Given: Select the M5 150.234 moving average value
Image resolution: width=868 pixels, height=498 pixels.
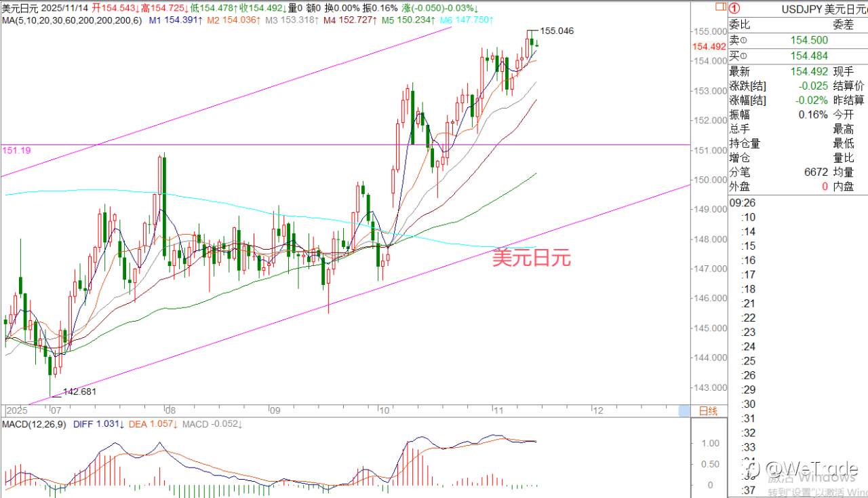Looking at the screenshot, I should 409,20.
